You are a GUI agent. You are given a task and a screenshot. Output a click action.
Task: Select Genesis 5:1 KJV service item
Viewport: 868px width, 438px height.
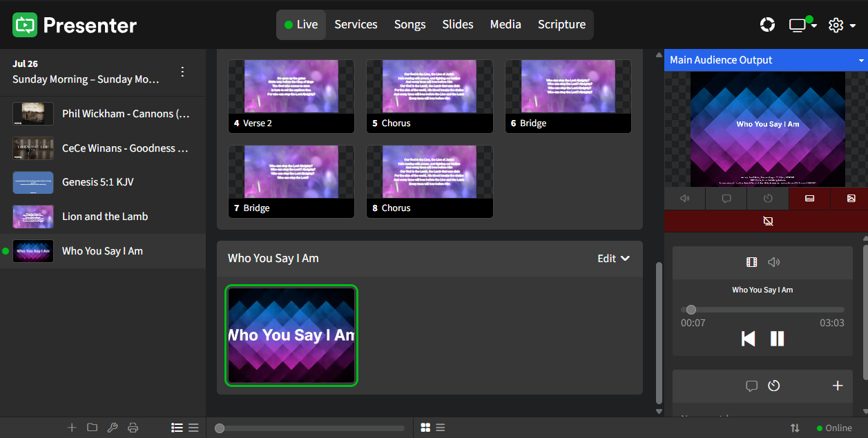tap(103, 183)
